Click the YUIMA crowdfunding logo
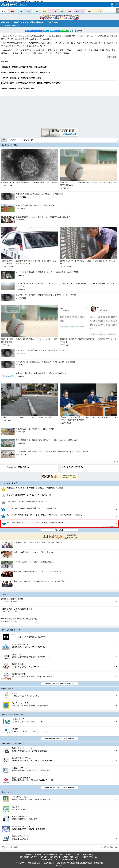This screenshot has height=868, width=119. pos(6,730)
